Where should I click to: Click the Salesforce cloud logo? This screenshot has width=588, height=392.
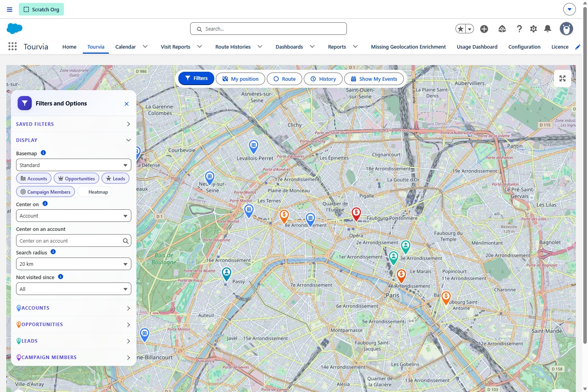[x=15, y=29]
